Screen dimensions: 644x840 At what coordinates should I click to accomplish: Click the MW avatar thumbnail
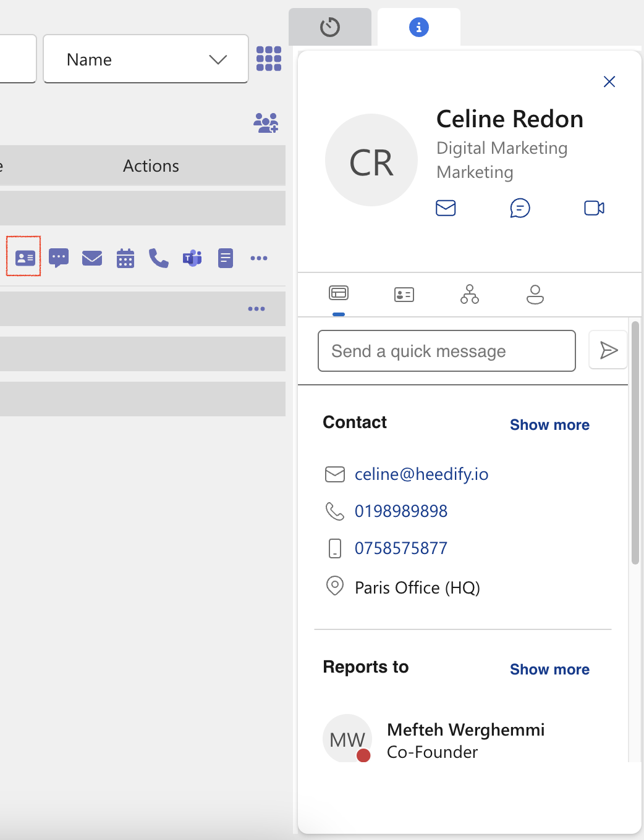click(347, 739)
